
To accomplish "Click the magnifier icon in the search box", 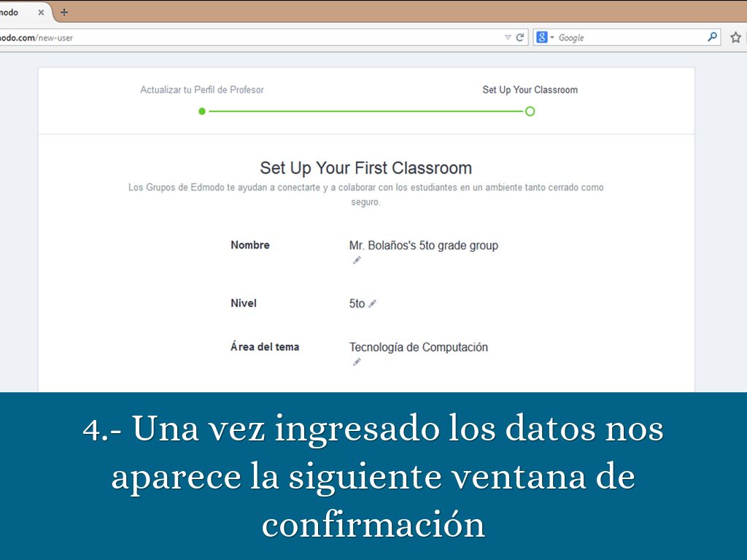I will point(712,37).
